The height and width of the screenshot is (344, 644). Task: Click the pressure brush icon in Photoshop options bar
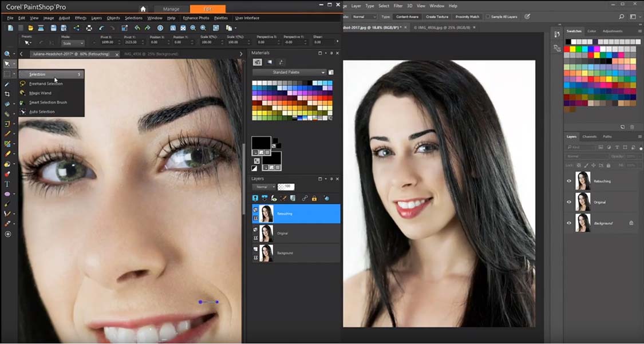527,17
